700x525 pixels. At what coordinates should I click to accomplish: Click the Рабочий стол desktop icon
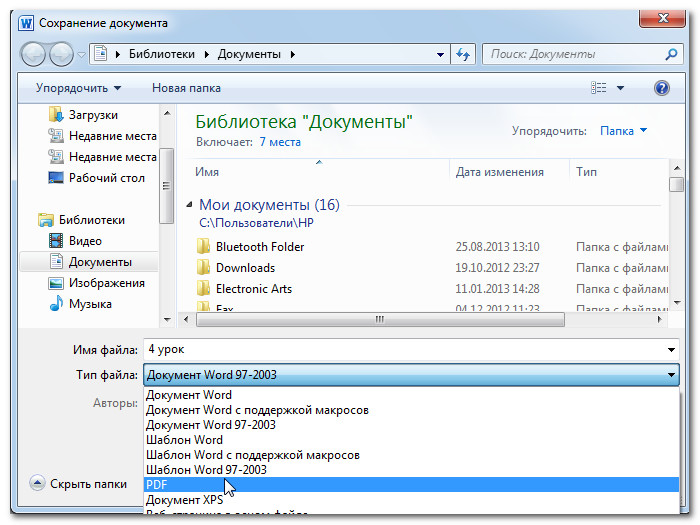(x=56, y=178)
